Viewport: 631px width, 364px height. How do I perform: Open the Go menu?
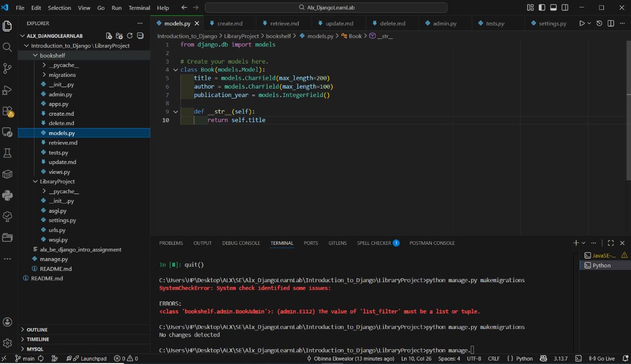(x=101, y=8)
